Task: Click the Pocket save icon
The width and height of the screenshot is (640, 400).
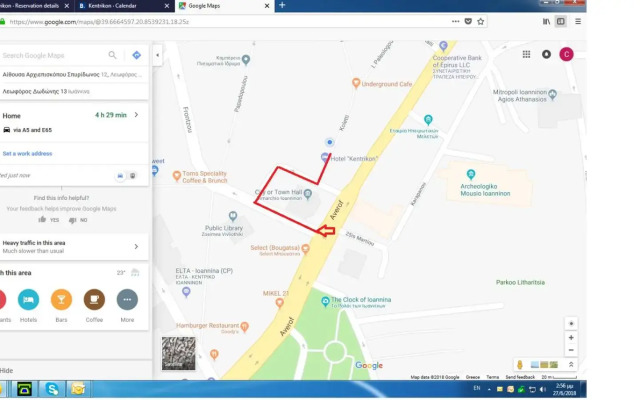Action: point(468,21)
